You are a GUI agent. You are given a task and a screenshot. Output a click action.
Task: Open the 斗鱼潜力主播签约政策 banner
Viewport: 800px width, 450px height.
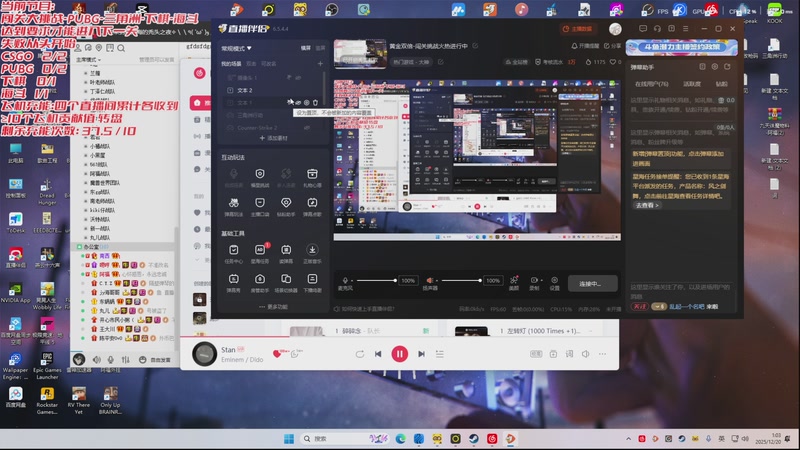(x=682, y=47)
